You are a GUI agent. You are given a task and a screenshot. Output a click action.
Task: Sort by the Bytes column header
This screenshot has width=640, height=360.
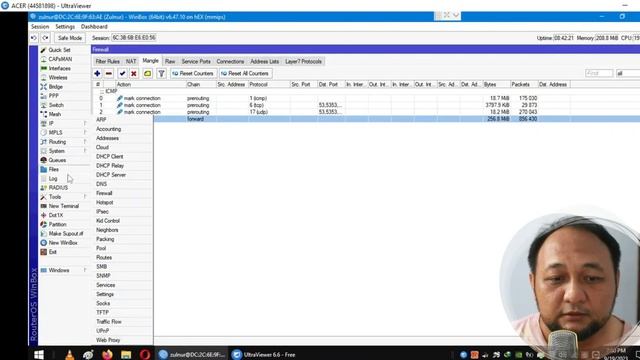(496, 84)
